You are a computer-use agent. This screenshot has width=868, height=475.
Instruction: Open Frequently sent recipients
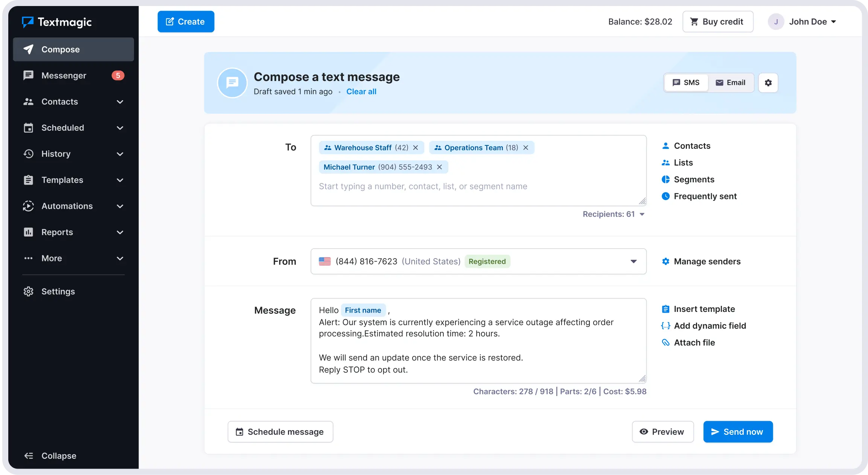click(705, 196)
